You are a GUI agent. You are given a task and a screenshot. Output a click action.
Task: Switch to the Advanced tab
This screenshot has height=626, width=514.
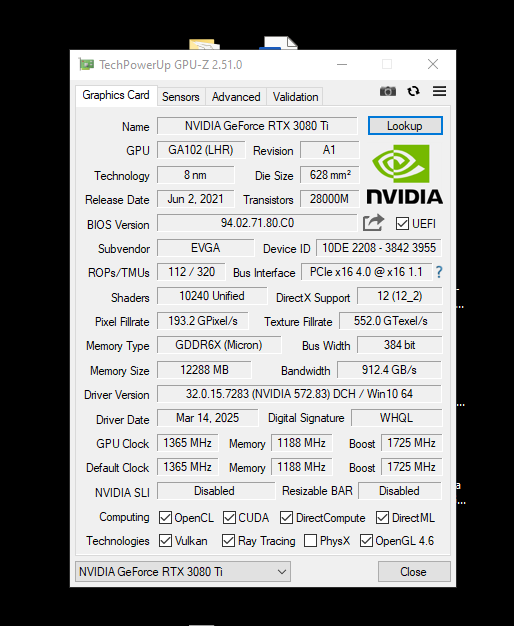point(236,97)
